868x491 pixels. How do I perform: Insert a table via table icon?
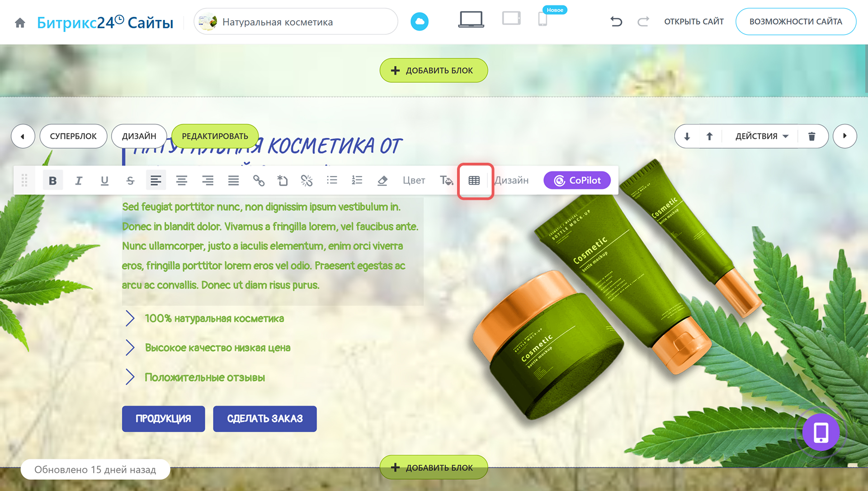coord(474,180)
